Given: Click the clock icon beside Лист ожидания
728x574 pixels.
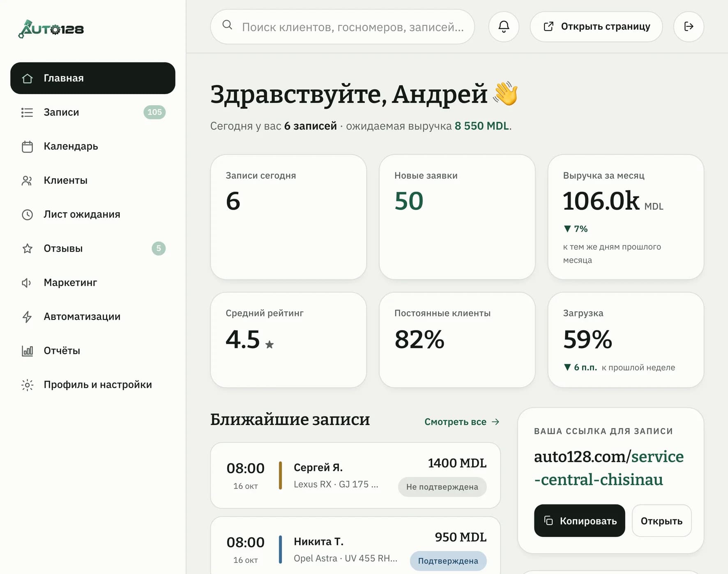Looking at the screenshot, I should click(x=27, y=215).
